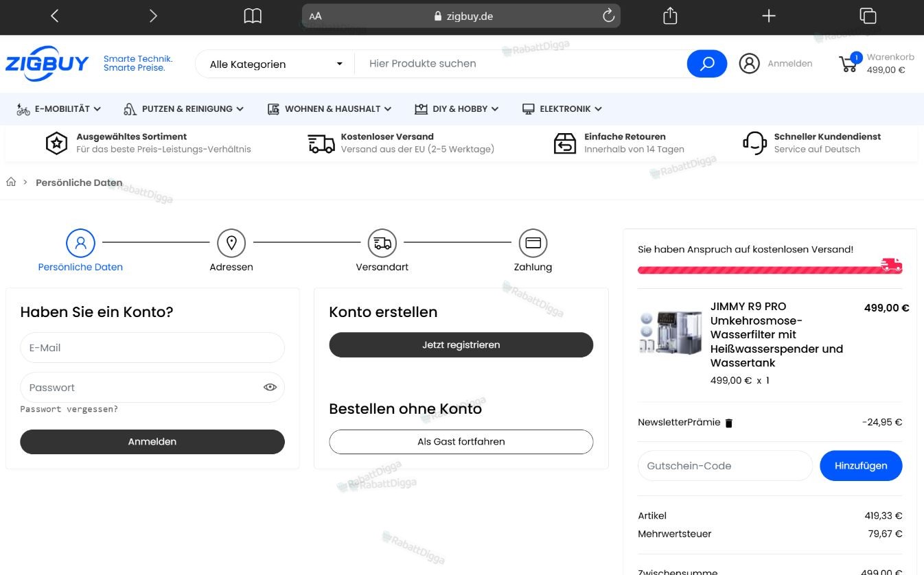Go forward with the browser forward arrow

[153, 16]
